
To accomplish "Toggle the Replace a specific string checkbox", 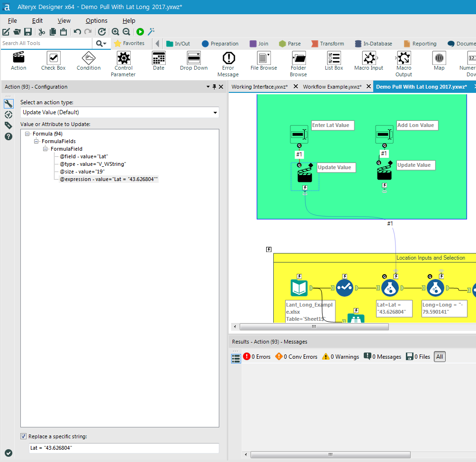I will pyautogui.click(x=23, y=436).
